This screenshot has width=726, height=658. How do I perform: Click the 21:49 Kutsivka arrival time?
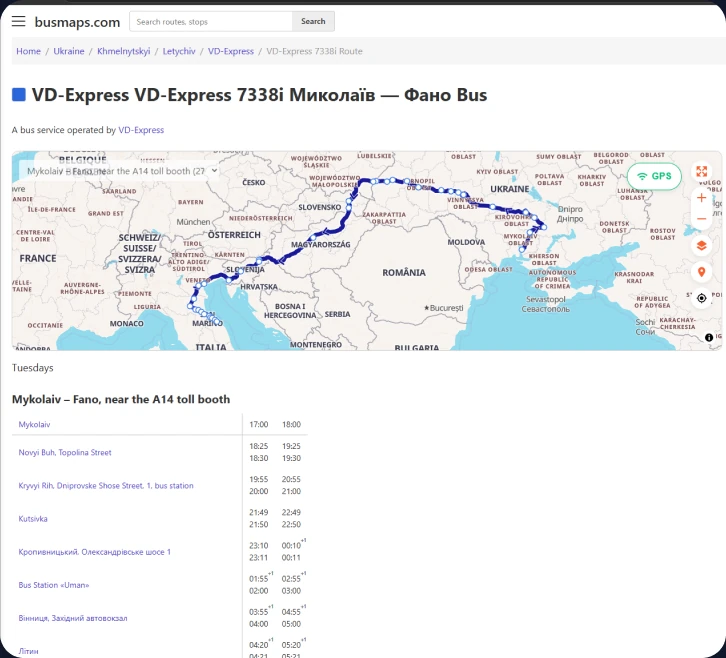(258, 513)
